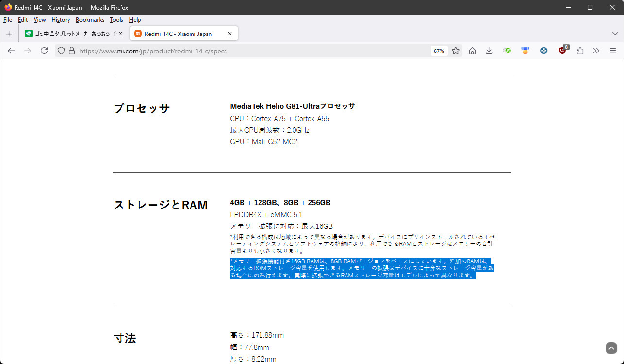Reload the current page
The width and height of the screenshot is (624, 364).
click(x=44, y=51)
